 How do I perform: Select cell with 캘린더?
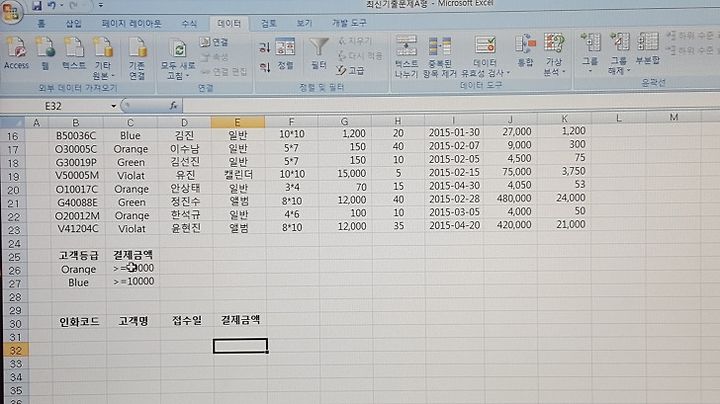[x=238, y=174]
